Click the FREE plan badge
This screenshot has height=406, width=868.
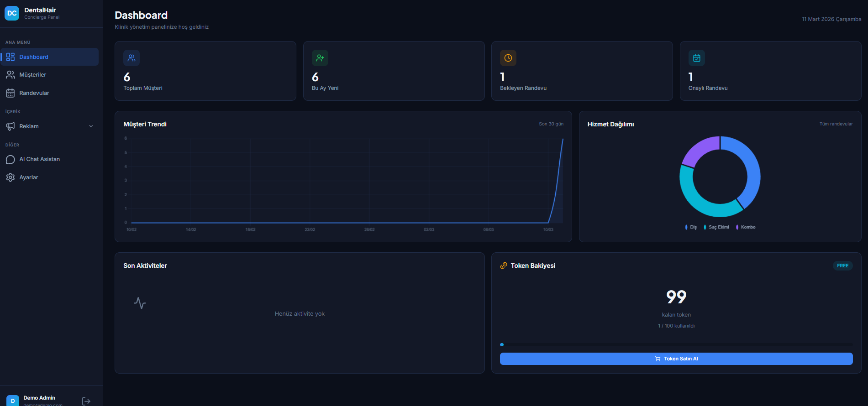coord(842,265)
